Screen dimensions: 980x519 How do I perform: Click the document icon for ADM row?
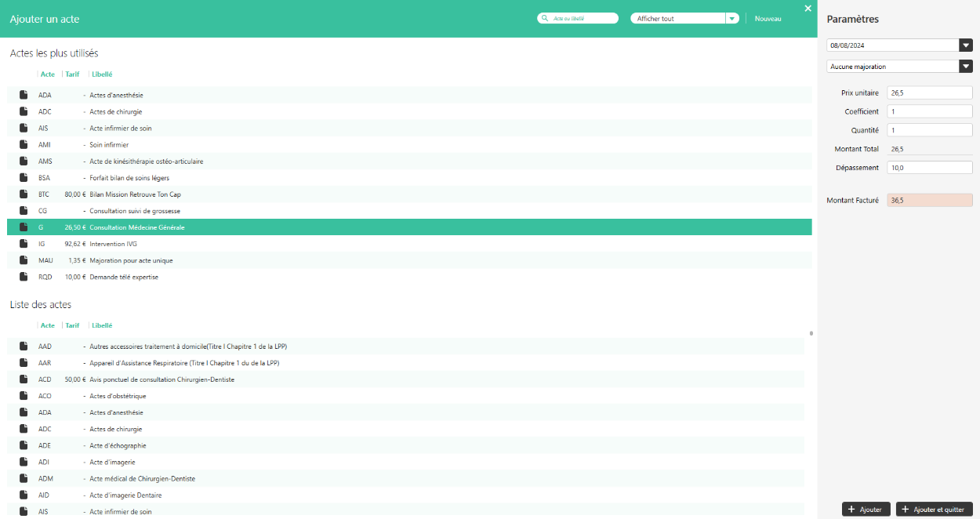(24, 478)
